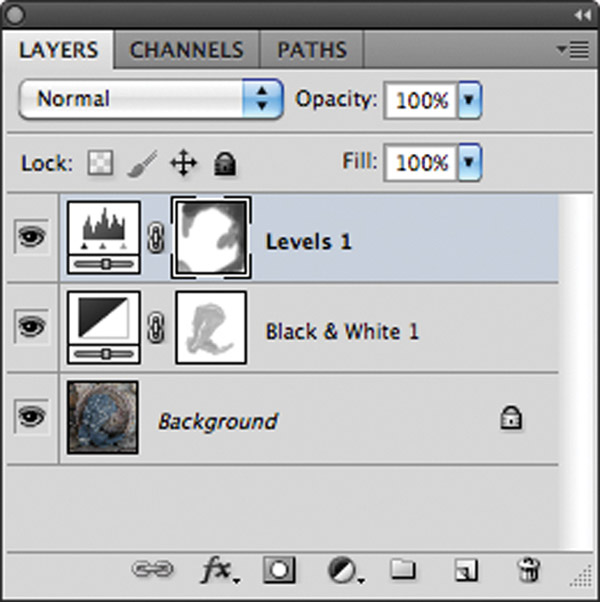Select the Background layer name
The image size is (600, 602).
click(x=218, y=422)
